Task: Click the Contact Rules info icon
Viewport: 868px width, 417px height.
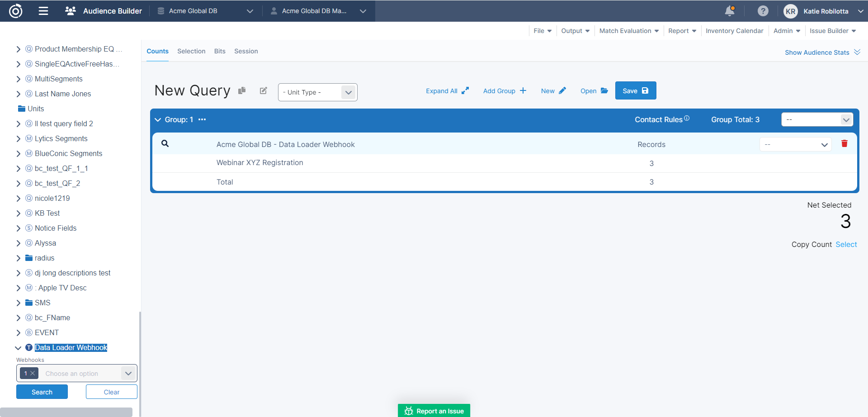Action: pyautogui.click(x=687, y=118)
